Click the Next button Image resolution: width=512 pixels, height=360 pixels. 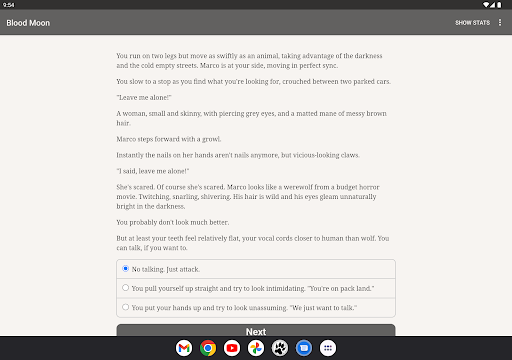pyautogui.click(x=256, y=331)
